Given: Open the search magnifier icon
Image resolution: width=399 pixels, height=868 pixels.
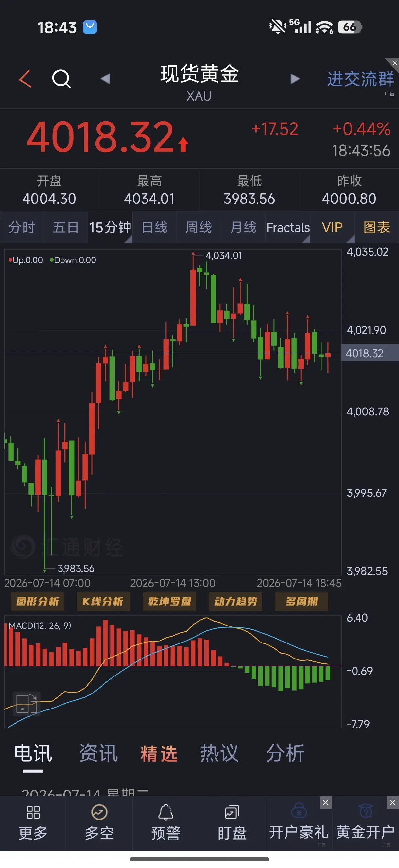Looking at the screenshot, I should (61, 79).
